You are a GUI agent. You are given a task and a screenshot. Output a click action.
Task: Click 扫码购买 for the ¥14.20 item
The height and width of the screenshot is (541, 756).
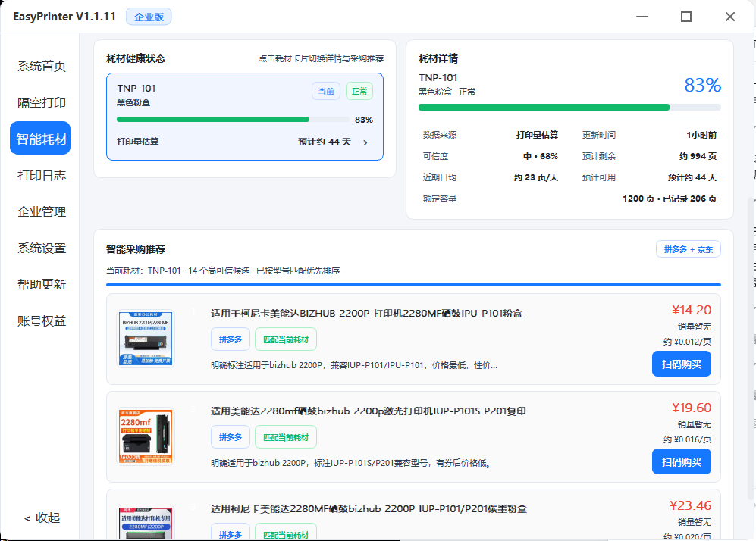tap(681, 364)
